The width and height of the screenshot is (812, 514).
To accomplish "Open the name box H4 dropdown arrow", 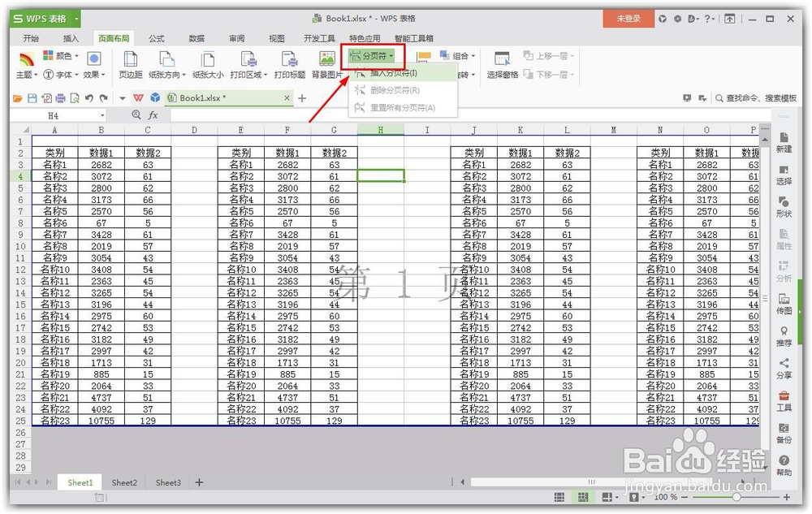I will coord(102,115).
